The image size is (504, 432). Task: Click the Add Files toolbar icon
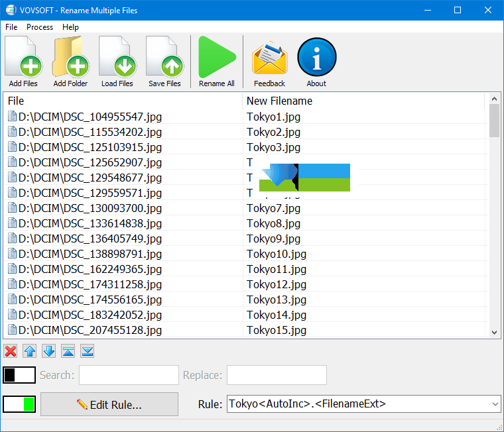pyautogui.click(x=23, y=62)
